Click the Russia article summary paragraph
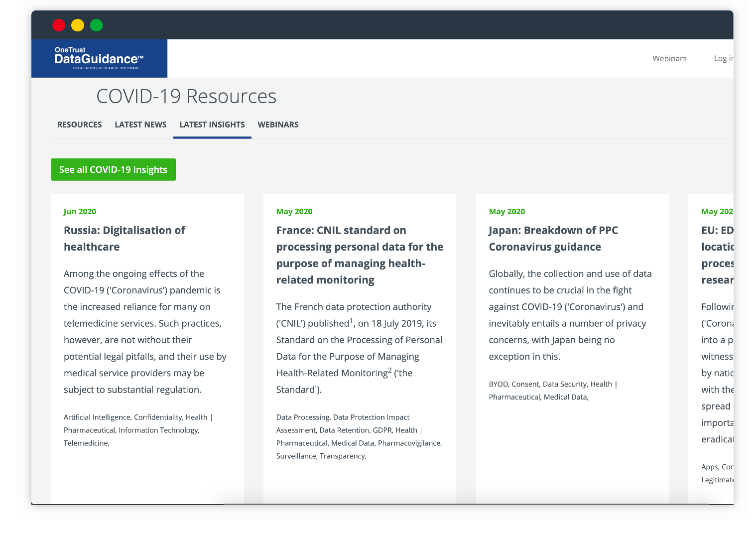The image size is (756, 538). click(x=144, y=332)
